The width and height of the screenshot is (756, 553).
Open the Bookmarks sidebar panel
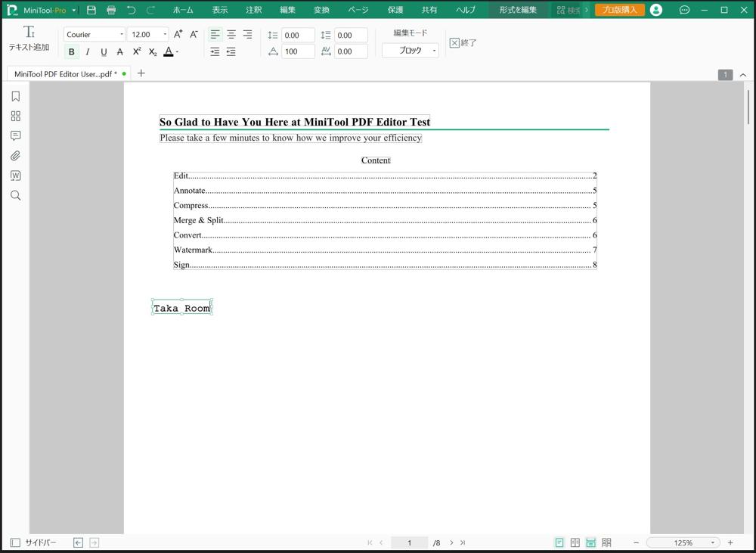[15, 97]
